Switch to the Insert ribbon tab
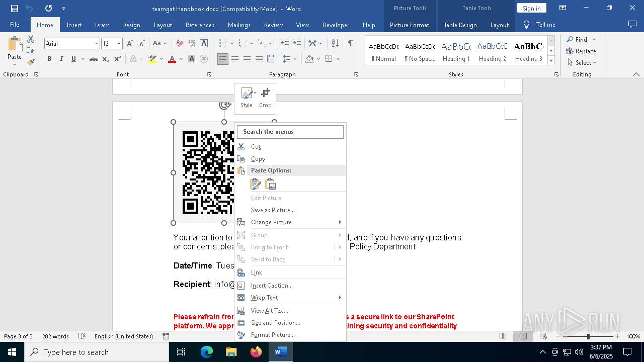This screenshot has height=362, width=644. (74, 25)
